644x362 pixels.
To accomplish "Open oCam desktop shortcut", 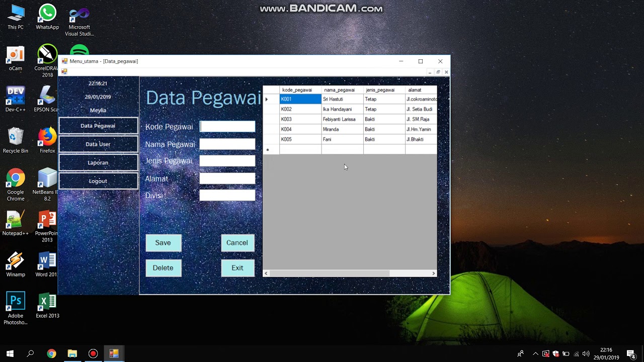I will 16,59.
